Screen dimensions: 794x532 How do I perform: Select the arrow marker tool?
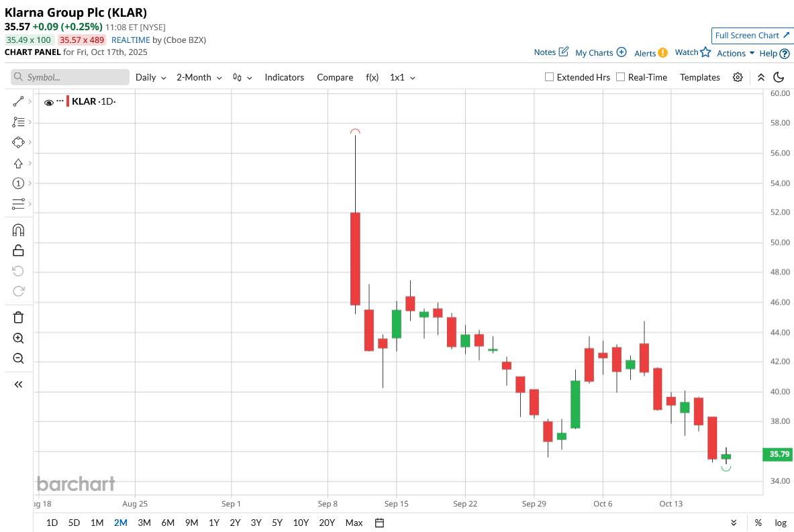pos(18,164)
